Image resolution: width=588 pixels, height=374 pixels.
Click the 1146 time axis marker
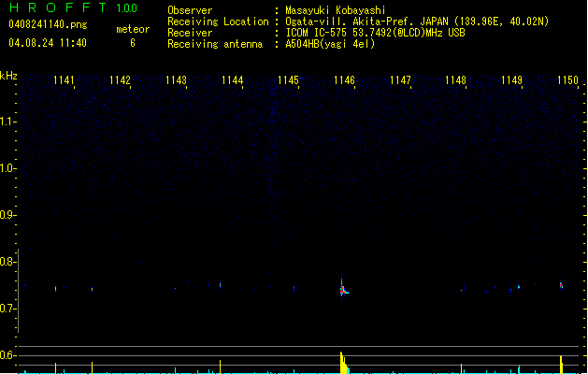[344, 80]
